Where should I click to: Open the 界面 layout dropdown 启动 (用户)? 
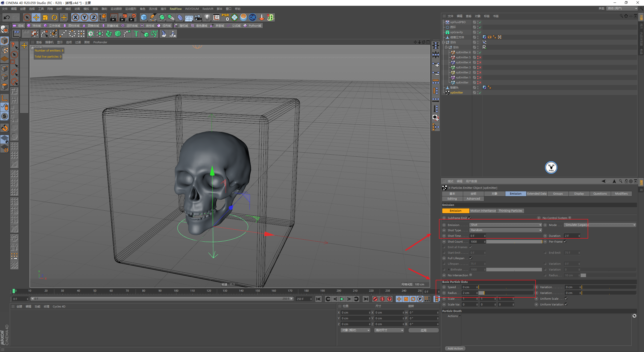coord(622,9)
